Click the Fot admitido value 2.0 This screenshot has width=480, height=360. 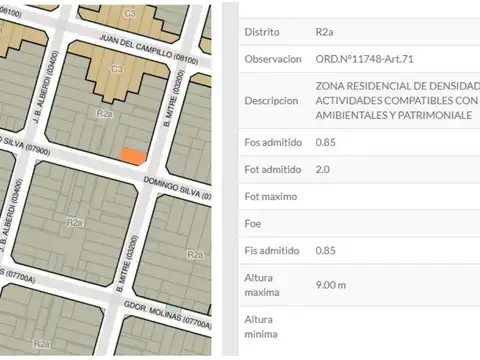323,169
